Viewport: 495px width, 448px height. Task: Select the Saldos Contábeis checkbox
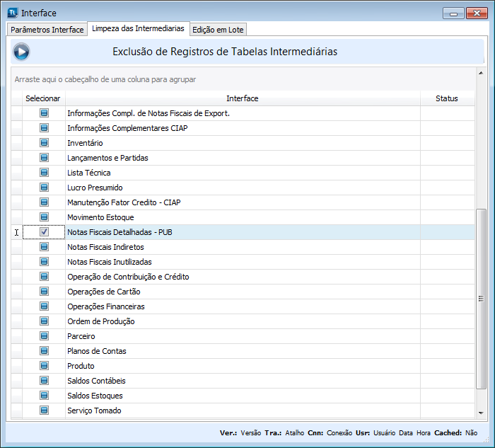[44, 381]
